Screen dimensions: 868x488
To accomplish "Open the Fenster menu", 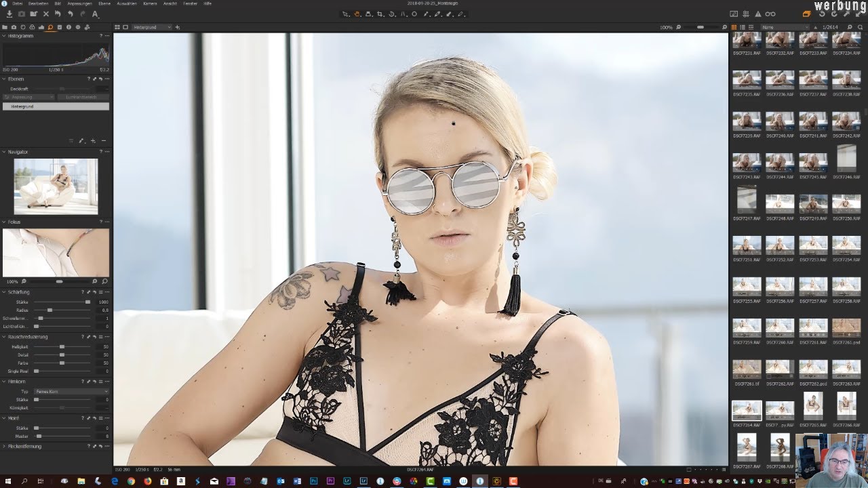I will [191, 3].
